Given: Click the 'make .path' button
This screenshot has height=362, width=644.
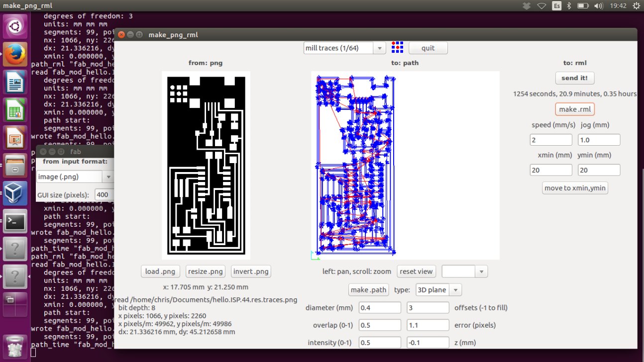Looking at the screenshot, I should 368,289.
